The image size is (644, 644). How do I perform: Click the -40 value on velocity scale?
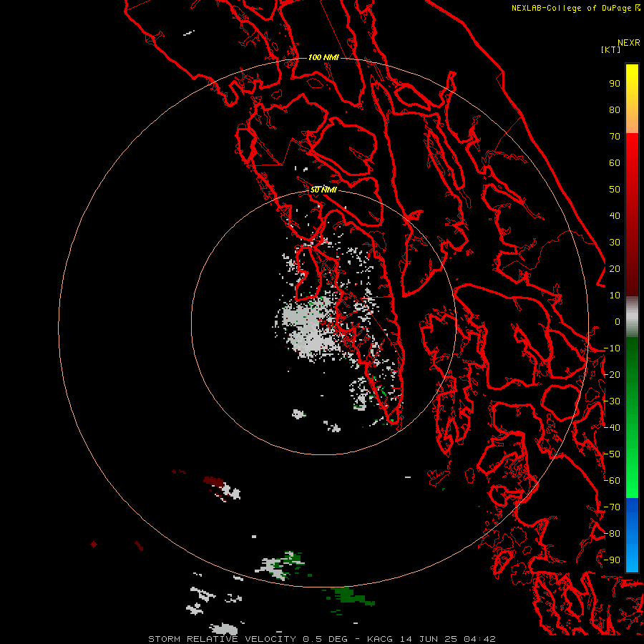coord(612,428)
